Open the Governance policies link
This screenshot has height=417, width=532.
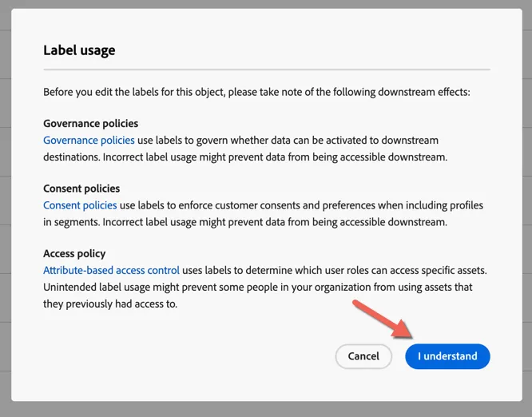point(89,140)
